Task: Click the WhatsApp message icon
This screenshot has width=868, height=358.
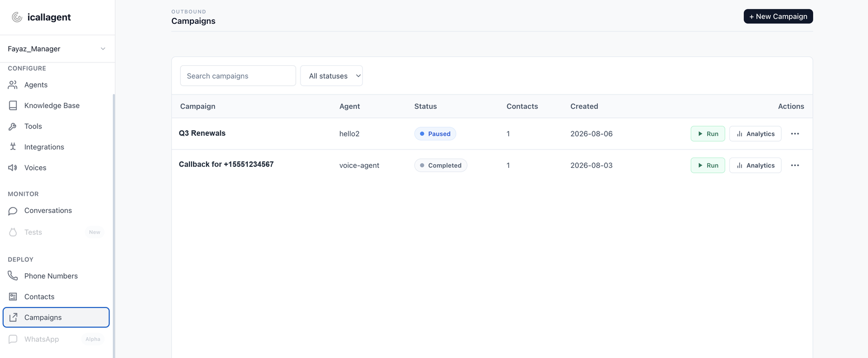Action: tap(13, 339)
